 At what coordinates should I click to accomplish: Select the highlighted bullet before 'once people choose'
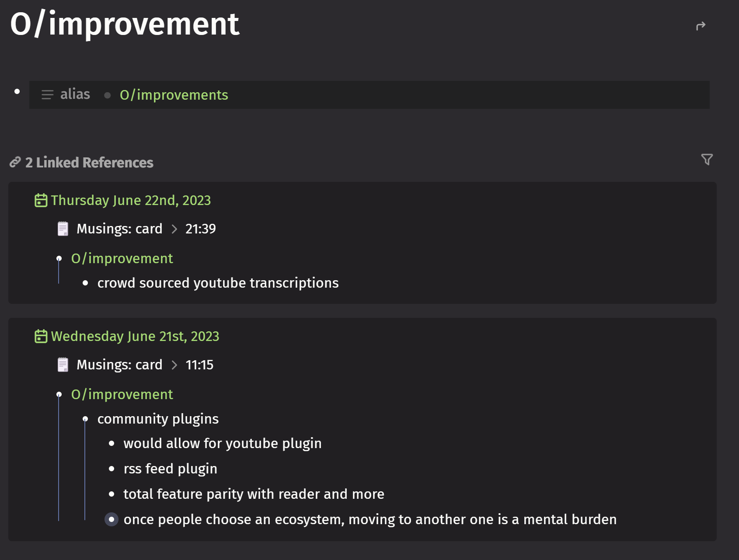click(112, 519)
